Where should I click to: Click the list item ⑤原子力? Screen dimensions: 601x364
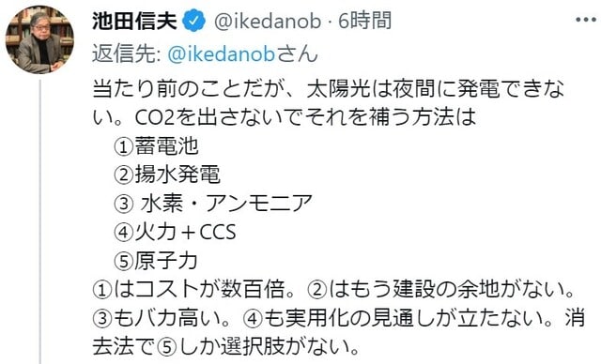tap(157, 261)
